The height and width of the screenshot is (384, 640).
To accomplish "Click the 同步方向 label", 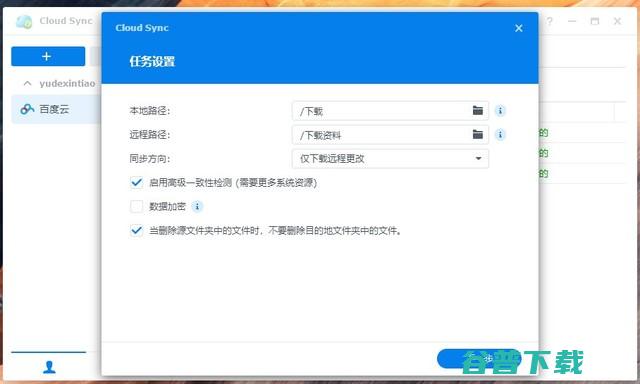I will [149, 159].
